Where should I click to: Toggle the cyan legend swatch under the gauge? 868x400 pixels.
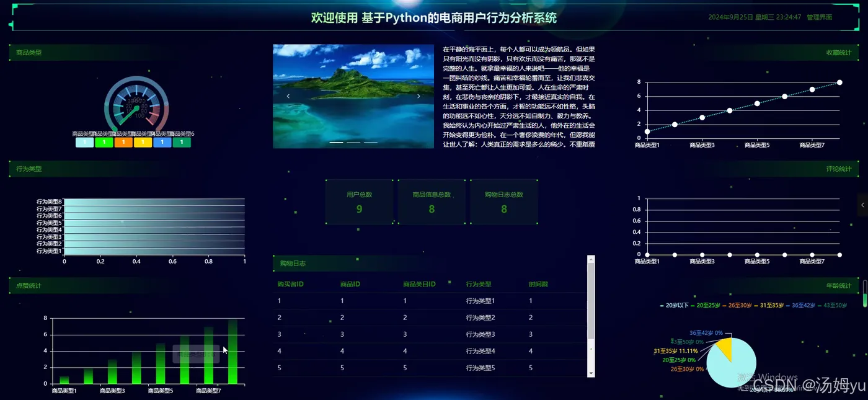(84, 143)
